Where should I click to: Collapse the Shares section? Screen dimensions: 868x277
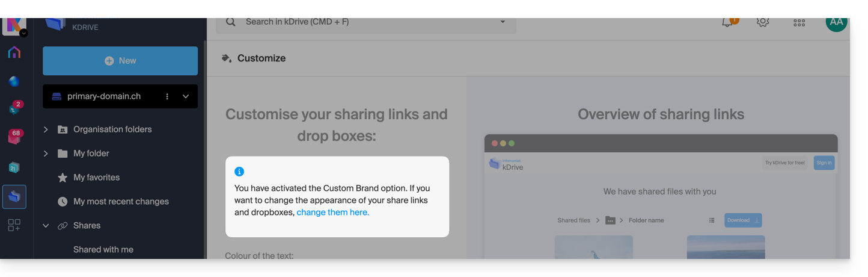tap(46, 226)
